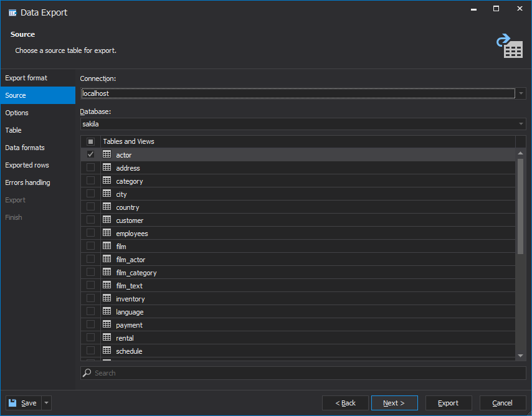
Task: Select the language table row
Action: click(298, 311)
